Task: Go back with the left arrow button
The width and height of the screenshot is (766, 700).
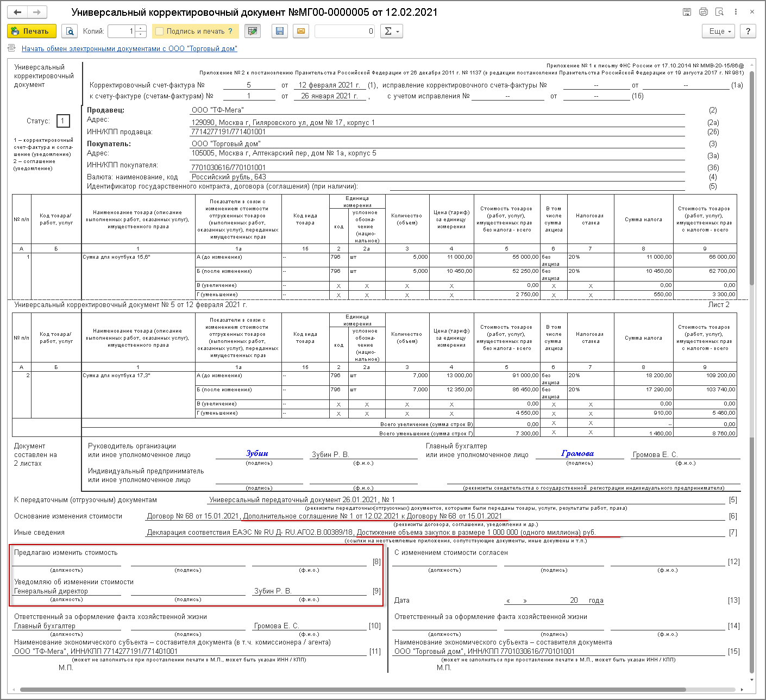Action: pos(17,12)
